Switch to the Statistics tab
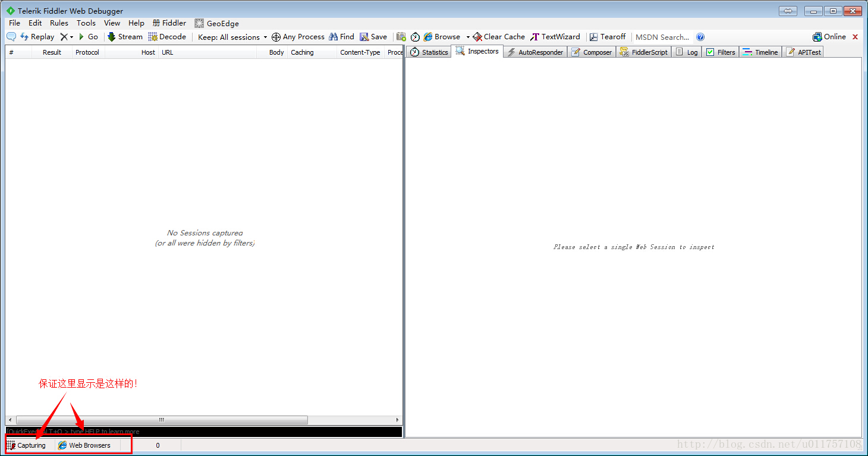Viewport: 868px width, 456px height. tap(429, 52)
